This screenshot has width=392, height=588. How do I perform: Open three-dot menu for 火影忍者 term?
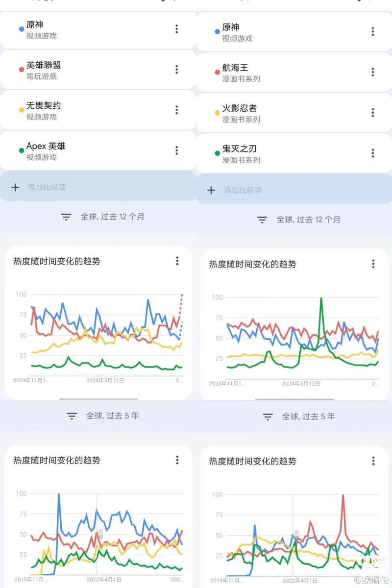373,113
